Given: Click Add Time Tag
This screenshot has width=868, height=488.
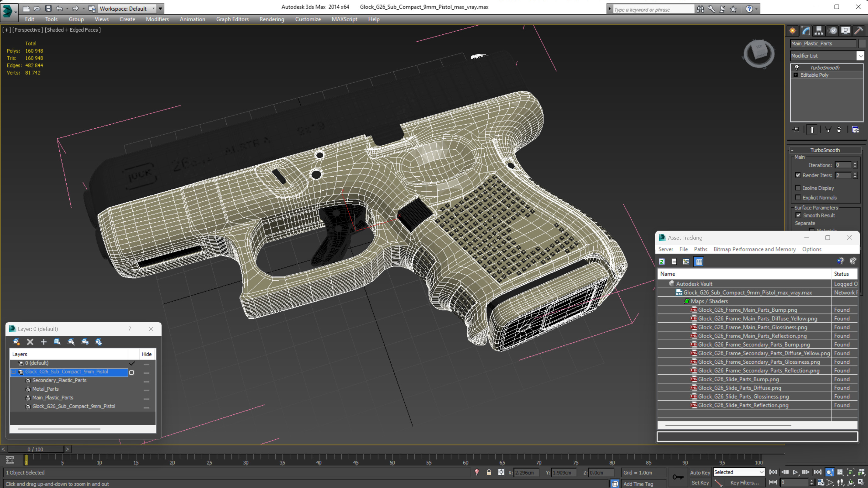Looking at the screenshot, I should 638,484.
